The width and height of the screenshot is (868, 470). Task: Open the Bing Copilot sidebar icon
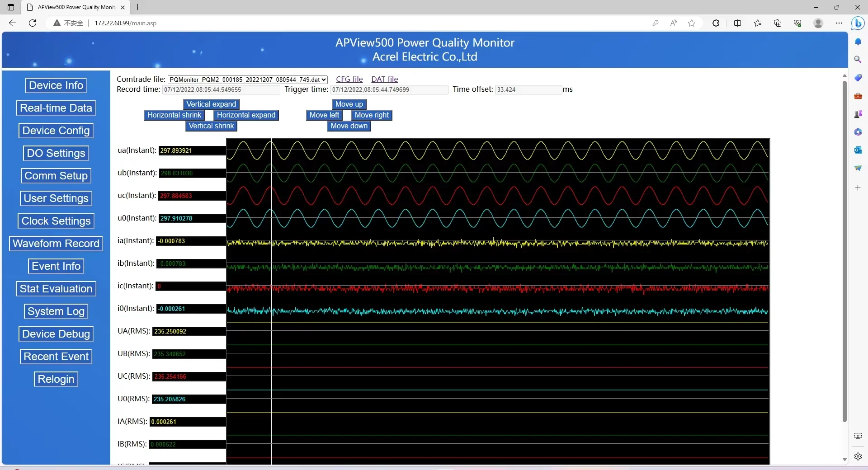tap(858, 23)
